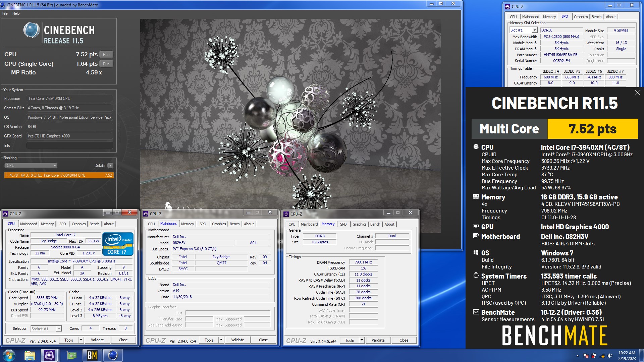Minimize the CPU-Z Memory tab window
The image size is (644, 362).
tap(388, 213)
